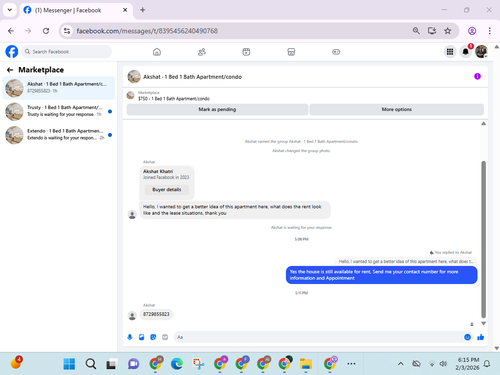Open the Facebook menu grid icon
The width and height of the screenshot is (500, 375).
click(450, 52)
